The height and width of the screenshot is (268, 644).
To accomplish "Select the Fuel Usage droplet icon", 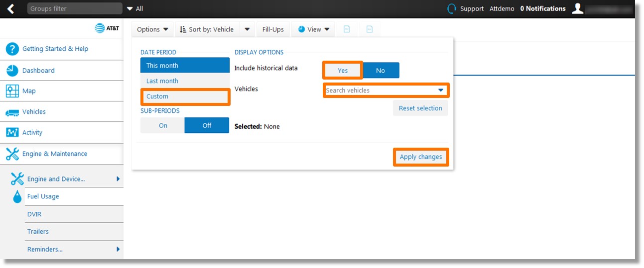I will click(17, 196).
